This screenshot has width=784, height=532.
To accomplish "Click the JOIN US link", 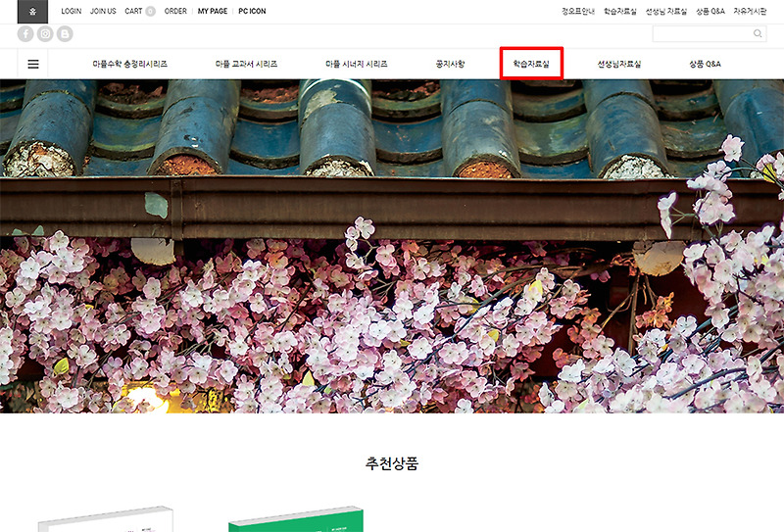I will 103,11.
